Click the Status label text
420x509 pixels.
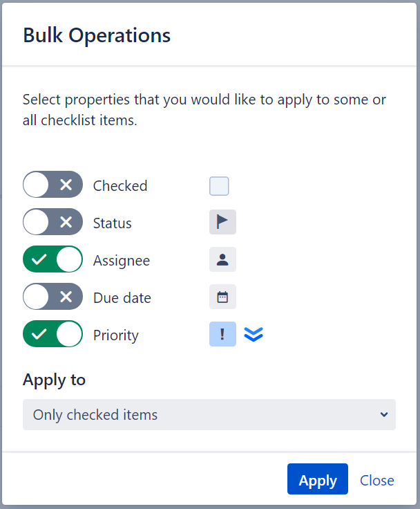pos(113,223)
